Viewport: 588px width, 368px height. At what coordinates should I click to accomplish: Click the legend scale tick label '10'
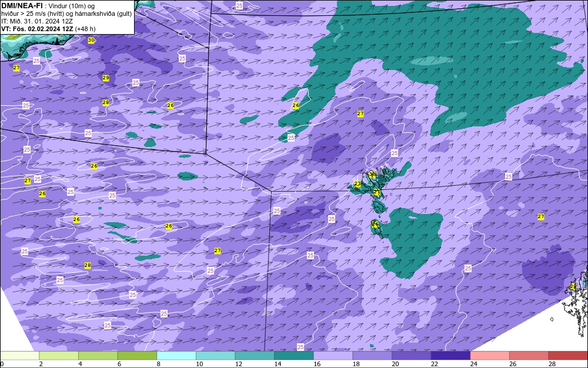(x=199, y=364)
